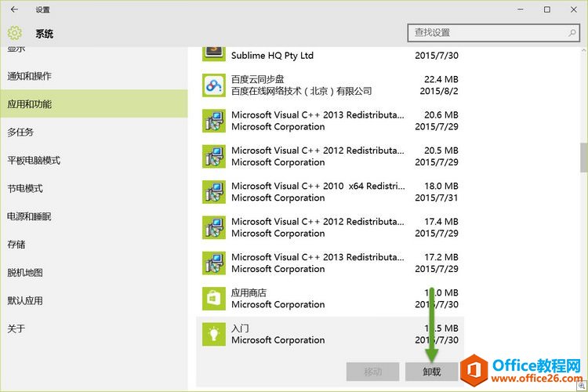Open 多任务 settings page
This screenshot has height=392, width=588.
click(x=94, y=132)
